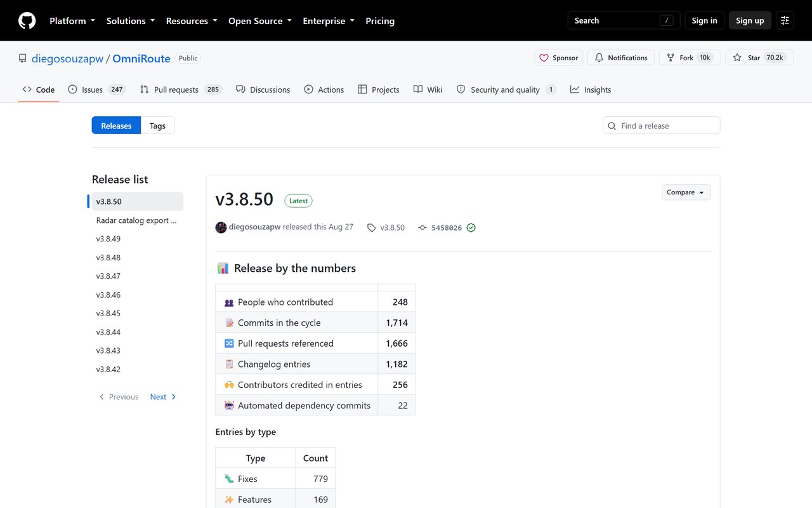Click the Next arrow chevron icon
This screenshot has height=508, width=812.
[174, 397]
